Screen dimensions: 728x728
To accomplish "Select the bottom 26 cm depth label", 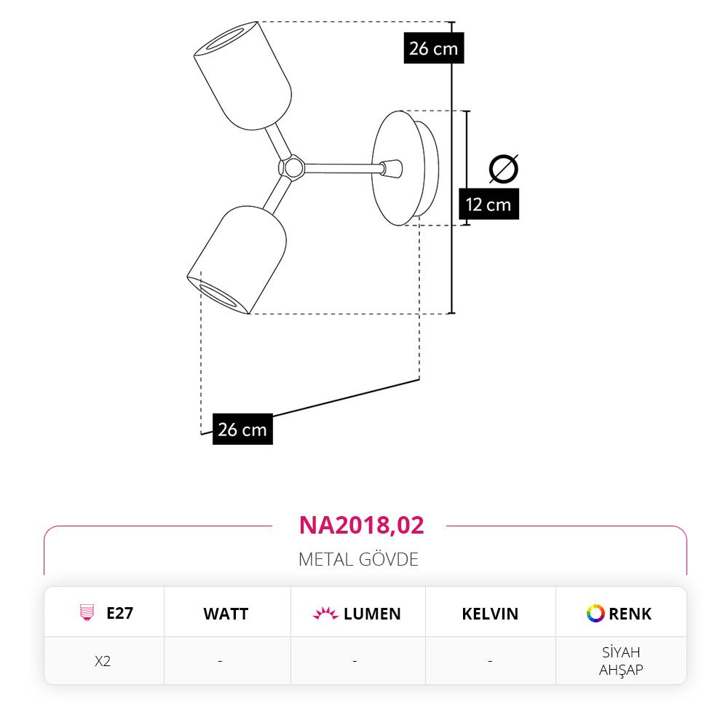I will tap(242, 429).
